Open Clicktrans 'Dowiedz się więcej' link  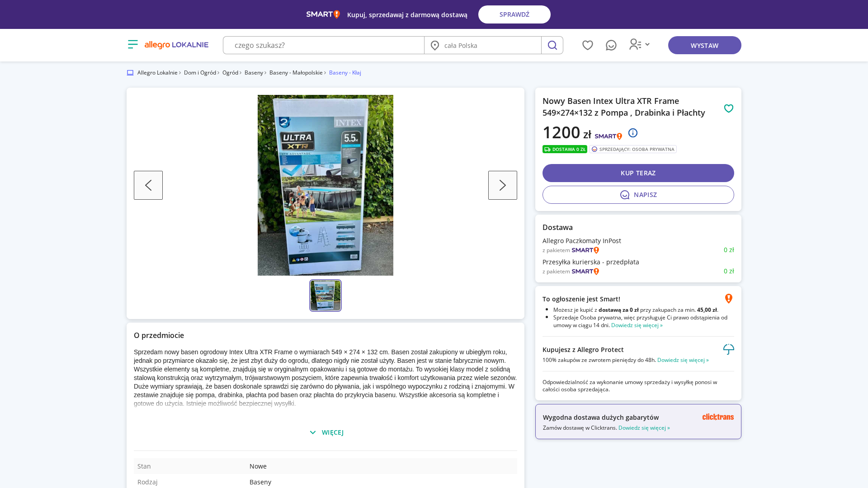644,428
